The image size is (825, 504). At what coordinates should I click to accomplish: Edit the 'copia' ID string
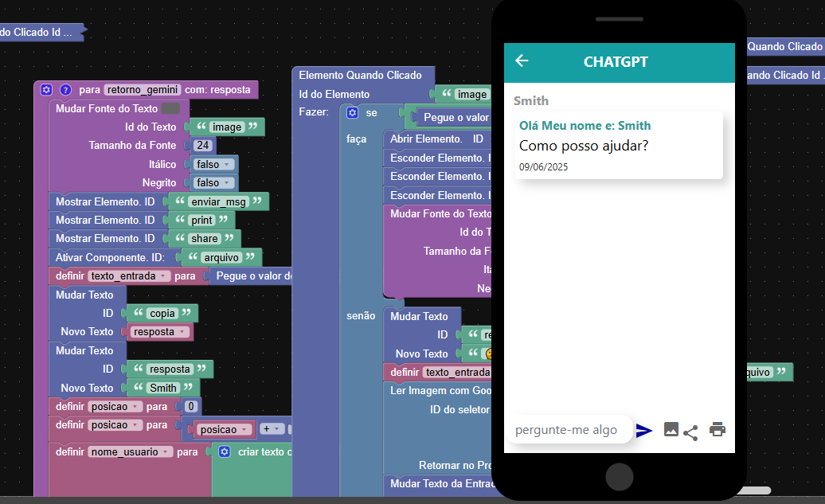(x=162, y=314)
